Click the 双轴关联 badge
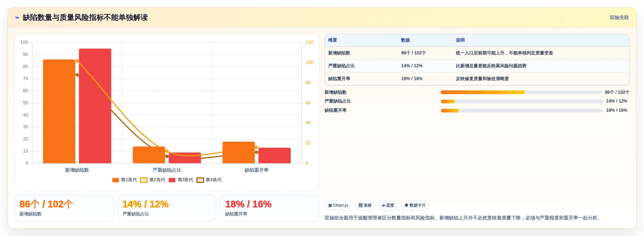The width and height of the screenshot is (644, 236). coord(619,18)
